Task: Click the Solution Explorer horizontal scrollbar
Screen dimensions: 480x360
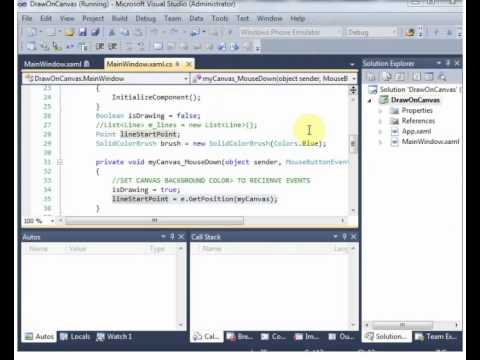Action: (x=402, y=325)
